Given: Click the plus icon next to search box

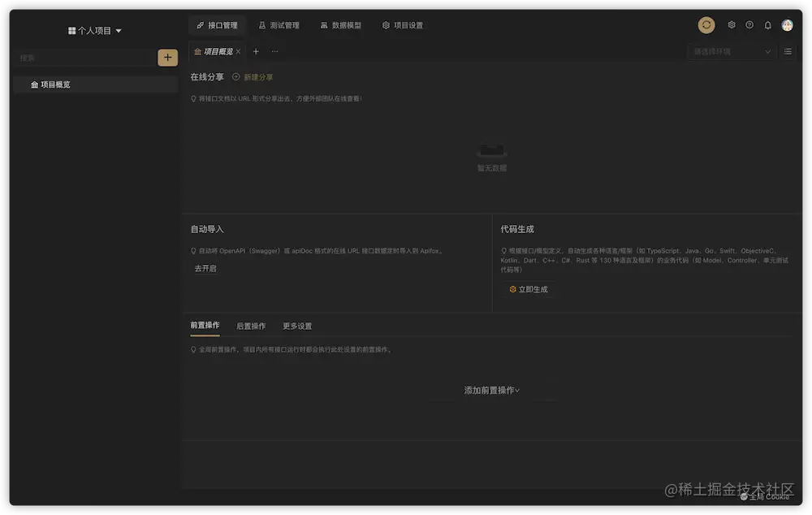Looking at the screenshot, I should click(x=167, y=58).
